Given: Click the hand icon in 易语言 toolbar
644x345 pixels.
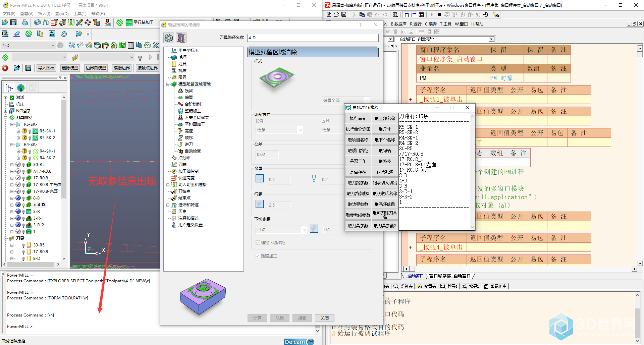Looking at the screenshot, I should 486,15.
